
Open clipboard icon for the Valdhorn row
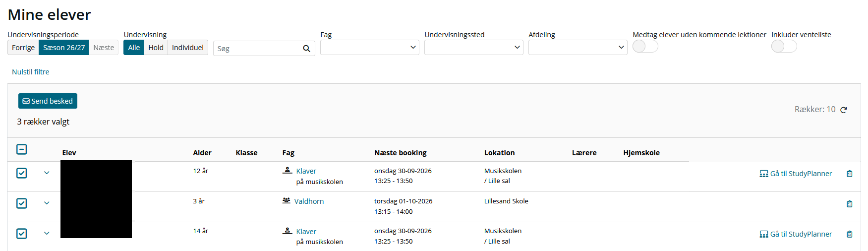tap(849, 204)
